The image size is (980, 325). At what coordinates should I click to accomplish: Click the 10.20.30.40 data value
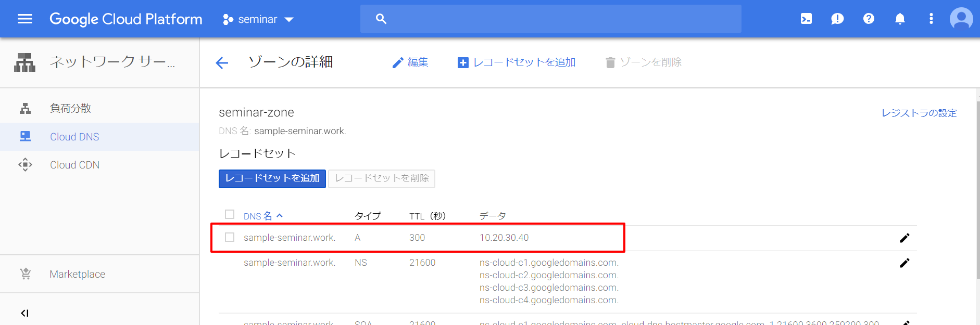click(x=504, y=238)
